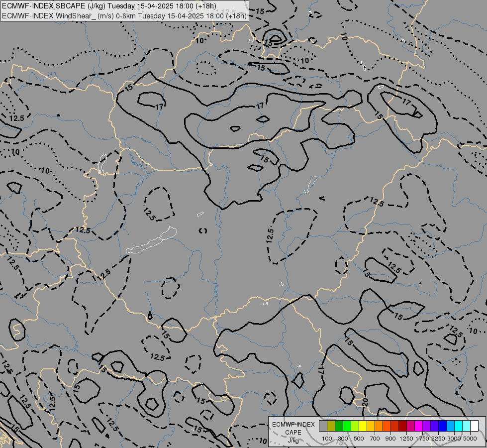Click the legend value '100'
Image resolution: width=487 pixels, height=448 pixels.
pos(327,439)
